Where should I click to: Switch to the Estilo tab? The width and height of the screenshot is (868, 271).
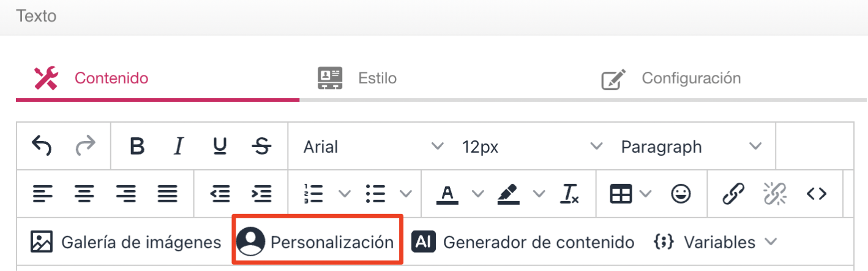[x=357, y=78]
